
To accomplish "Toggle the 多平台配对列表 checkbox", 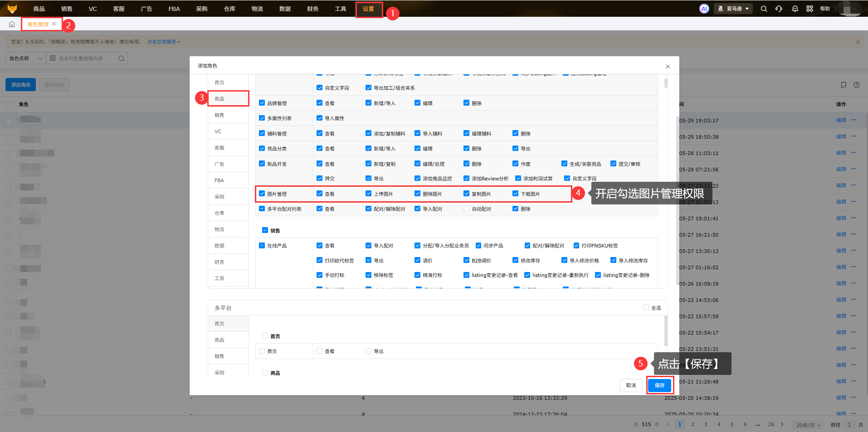I will tap(262, 209).
